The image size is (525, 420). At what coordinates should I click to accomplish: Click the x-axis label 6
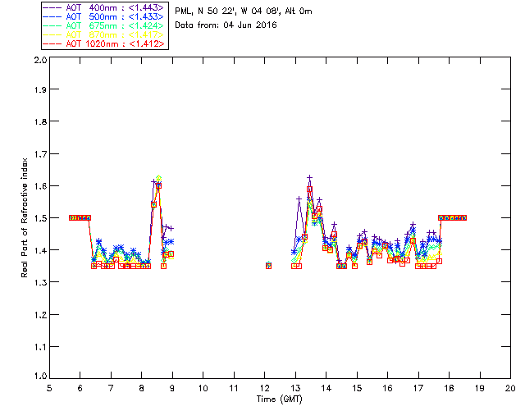click(80, 388)
